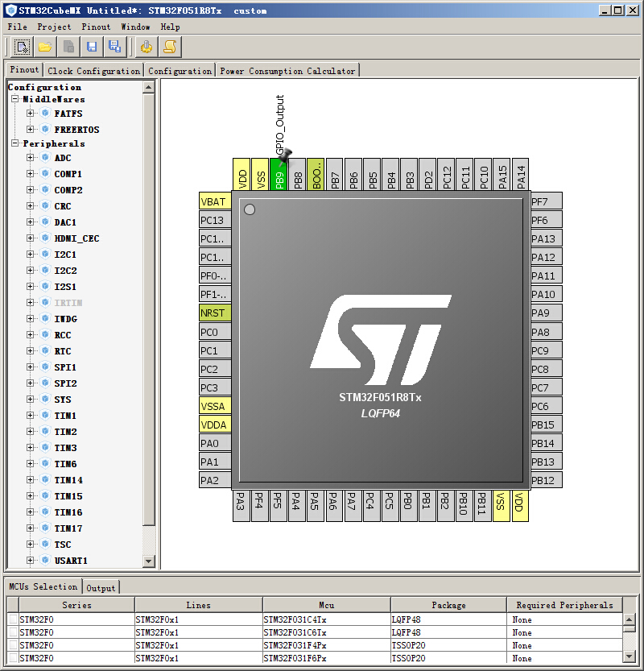This screenshot has height=671, width=644.
Task: Click the cube icon beside FREERTOS
Action: (45, 129)
